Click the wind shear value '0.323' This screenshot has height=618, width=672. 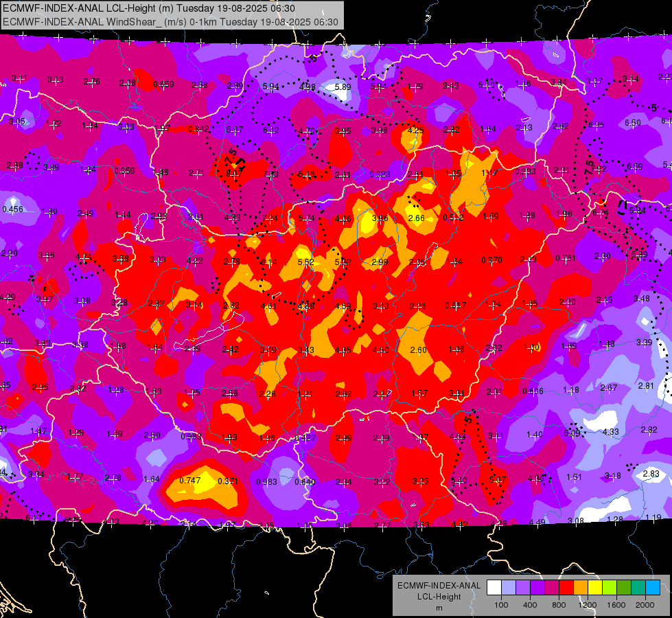380,174
